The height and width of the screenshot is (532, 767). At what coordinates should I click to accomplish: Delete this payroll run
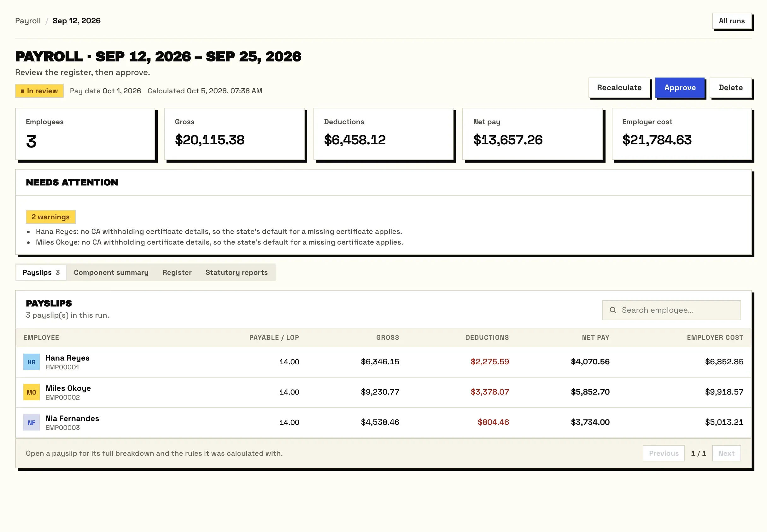coord(731,88)
